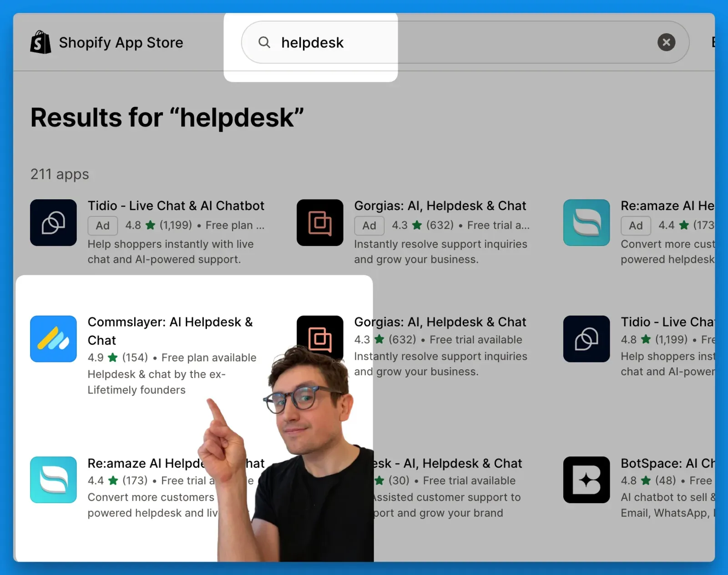Click 'Free plan available' on the Commslayer listing
Viewport: 728px width, 575px height.
click(209, 358)
